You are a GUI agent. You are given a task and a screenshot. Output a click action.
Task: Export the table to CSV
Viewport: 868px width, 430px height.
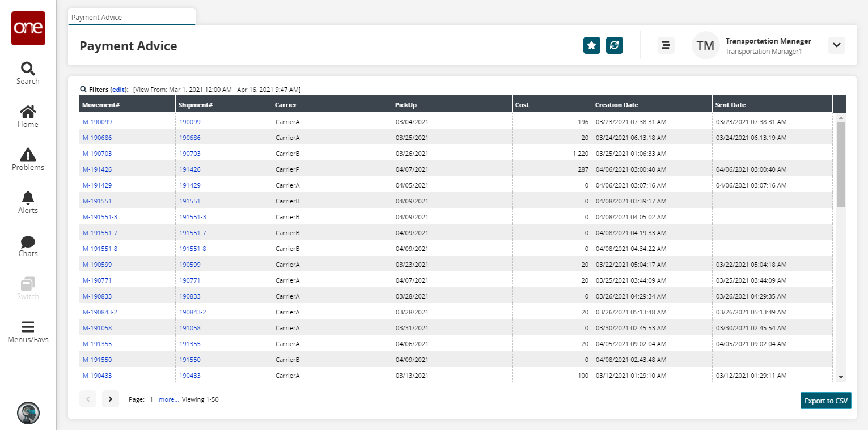(826, 401)
